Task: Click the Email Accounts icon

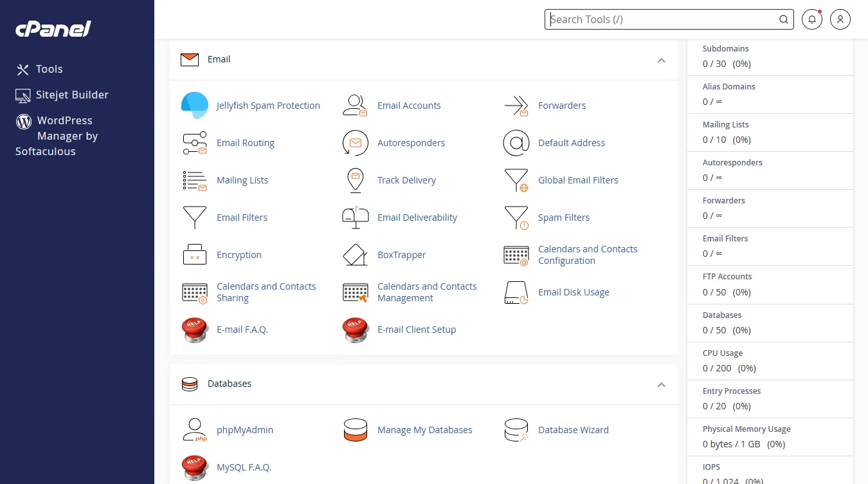Action: click(355, 106)
